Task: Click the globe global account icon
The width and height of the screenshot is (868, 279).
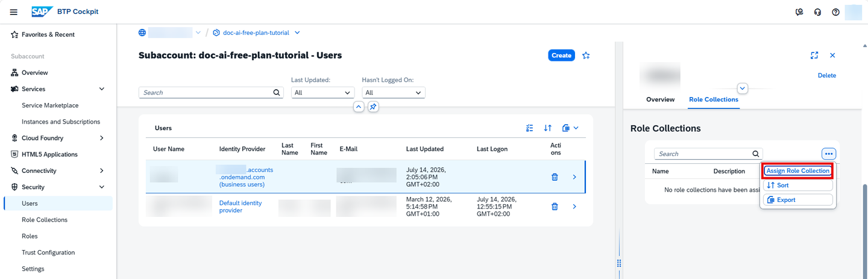Action: point(142,33)
